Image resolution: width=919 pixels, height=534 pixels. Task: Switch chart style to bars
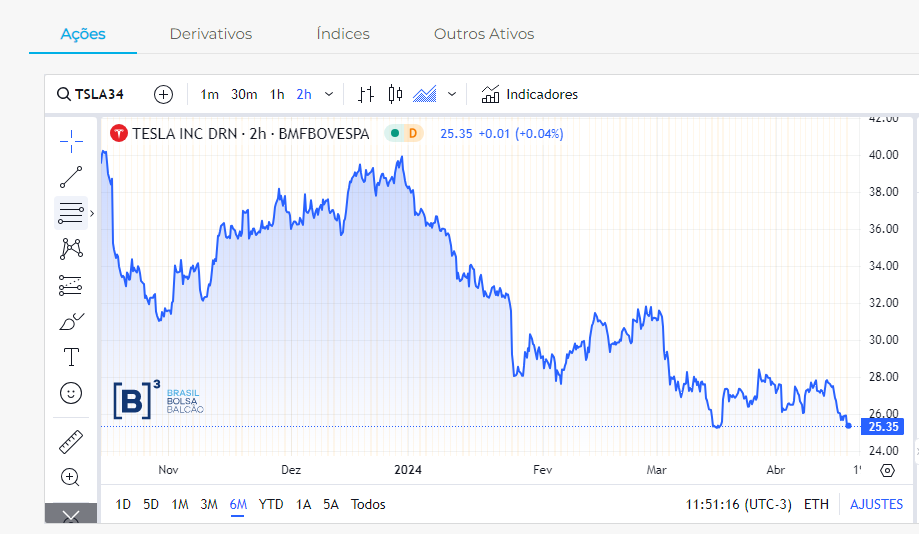[x=366, y=94]
